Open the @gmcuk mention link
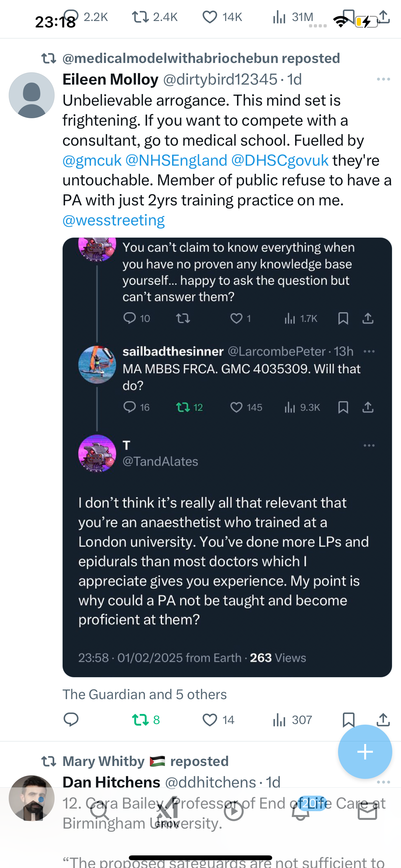 92,160
